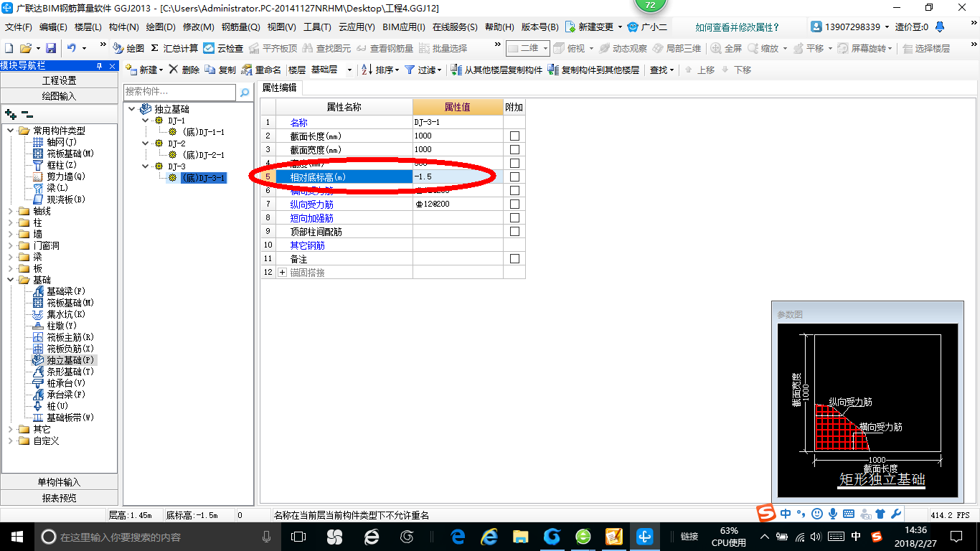Select 集水坑(K) under 基础
This screenshot has height=551, width=980.
pyautogui.click(x=65, y=314)
